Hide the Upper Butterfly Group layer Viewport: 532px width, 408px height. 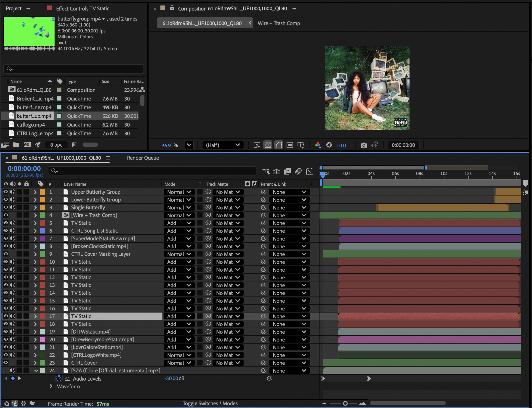click(x=5, y=192)
